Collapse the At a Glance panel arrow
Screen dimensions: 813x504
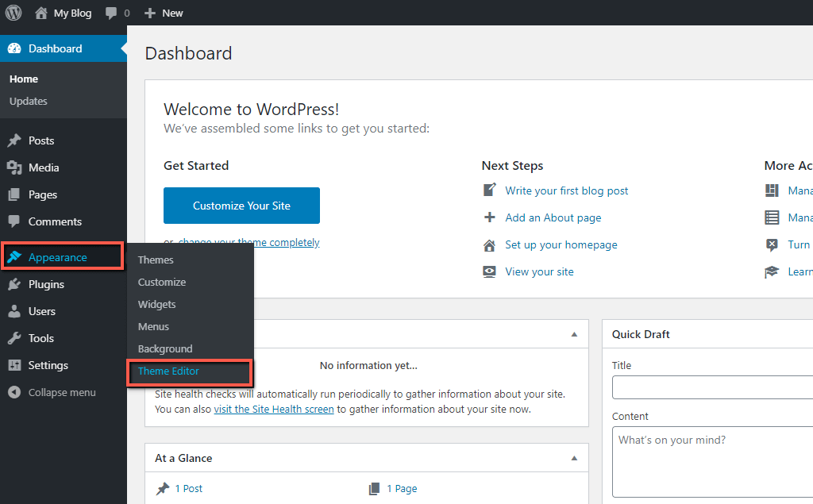coord(574,459)
